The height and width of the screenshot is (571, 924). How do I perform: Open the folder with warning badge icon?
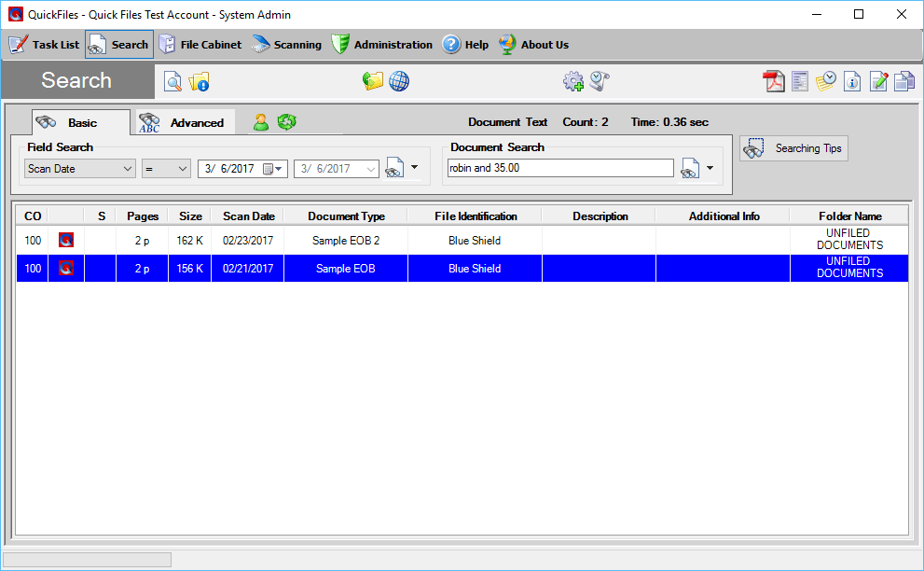click(x=199, y=81)
